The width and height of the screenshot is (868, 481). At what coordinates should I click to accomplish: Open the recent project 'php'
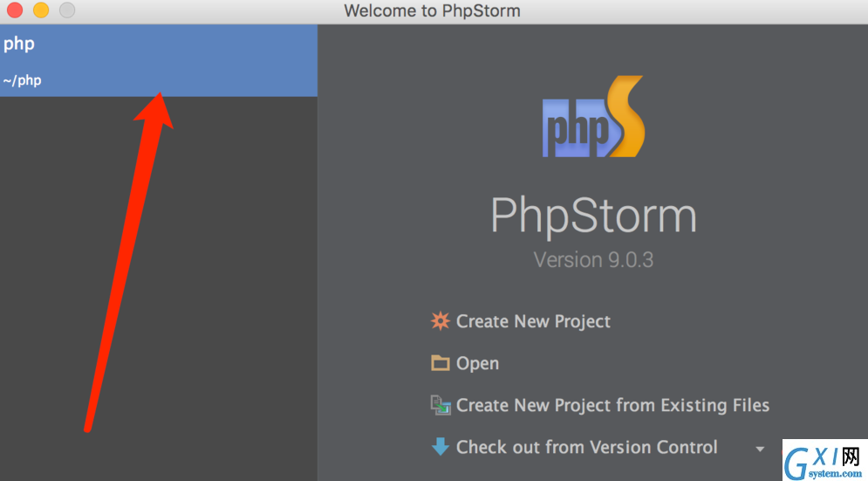[x=158, y=60]
